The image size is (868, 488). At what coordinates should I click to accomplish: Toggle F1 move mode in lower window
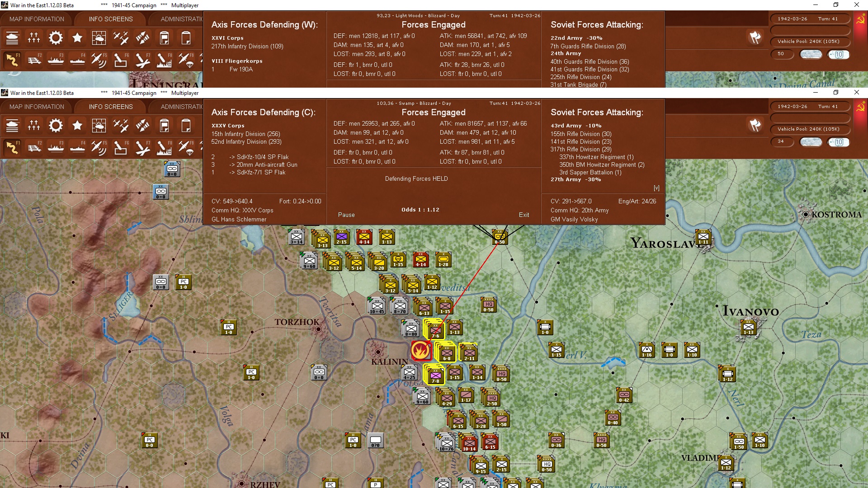12,147
